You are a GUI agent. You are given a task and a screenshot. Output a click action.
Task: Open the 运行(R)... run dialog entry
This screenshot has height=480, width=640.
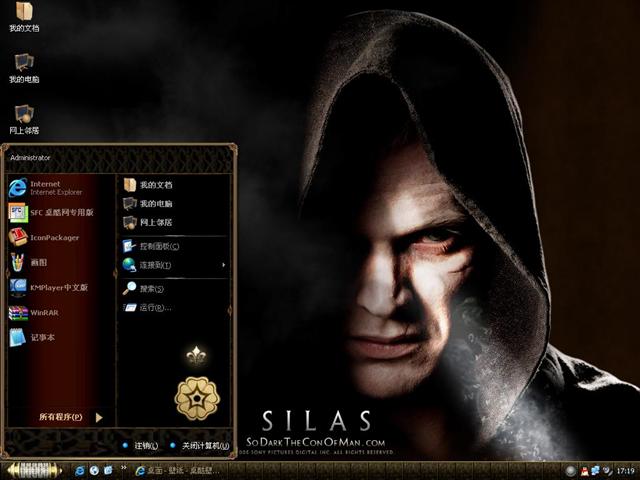[175, 307]
